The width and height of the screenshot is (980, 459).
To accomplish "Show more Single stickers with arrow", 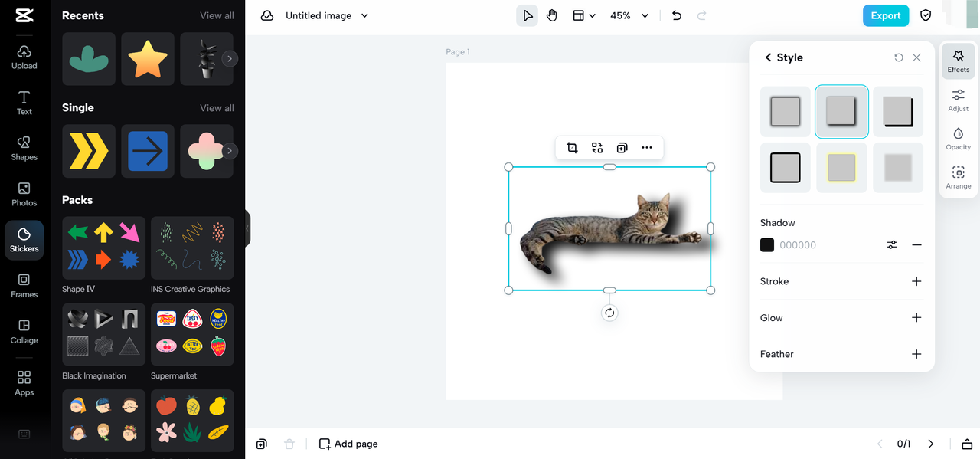I will click(x=229, y=151).
